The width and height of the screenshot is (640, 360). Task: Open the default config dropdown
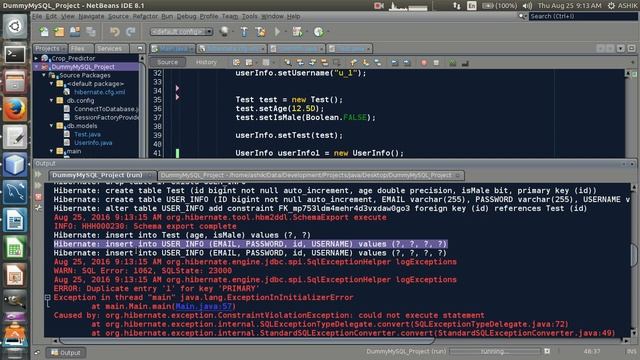point(182,31)
